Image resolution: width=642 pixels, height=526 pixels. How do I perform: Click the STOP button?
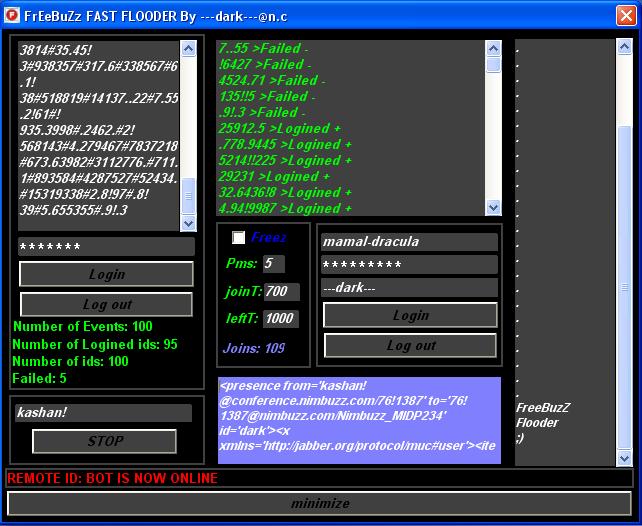coord(104,441)
